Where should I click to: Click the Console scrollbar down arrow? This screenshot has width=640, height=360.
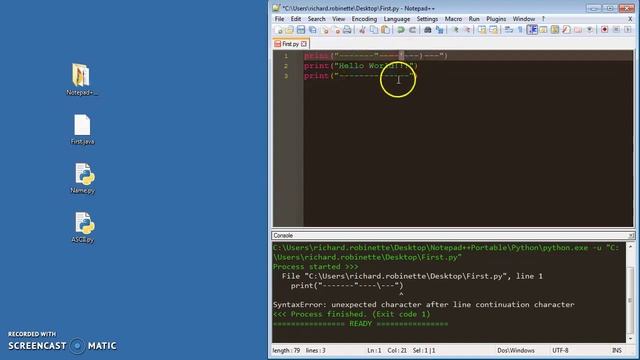(630, 338)
